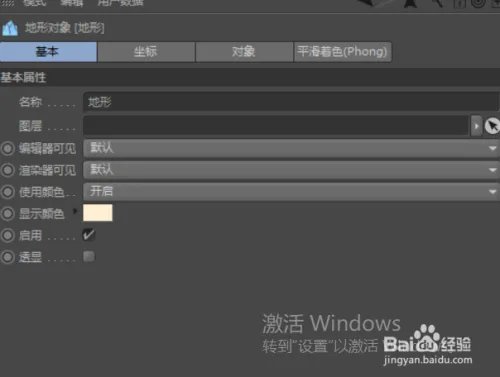Toggle keyframe circle for 透显
This screenshot has width=500, height=377.
pyautogui.click(x=8, y=257)
